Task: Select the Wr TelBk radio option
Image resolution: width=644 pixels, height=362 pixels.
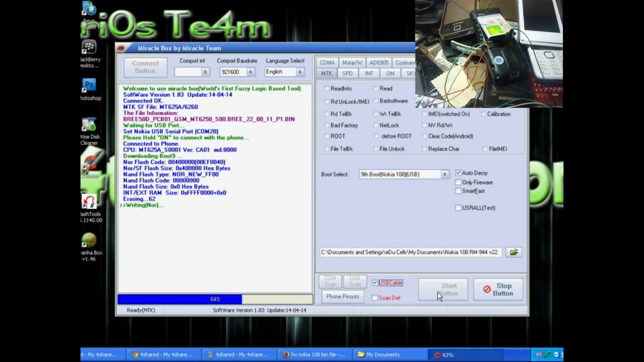Action: 387,114
